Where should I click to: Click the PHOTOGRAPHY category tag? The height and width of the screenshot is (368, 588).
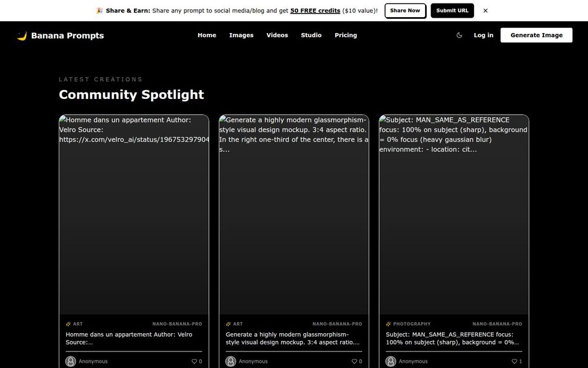click(x=412, y=324)
